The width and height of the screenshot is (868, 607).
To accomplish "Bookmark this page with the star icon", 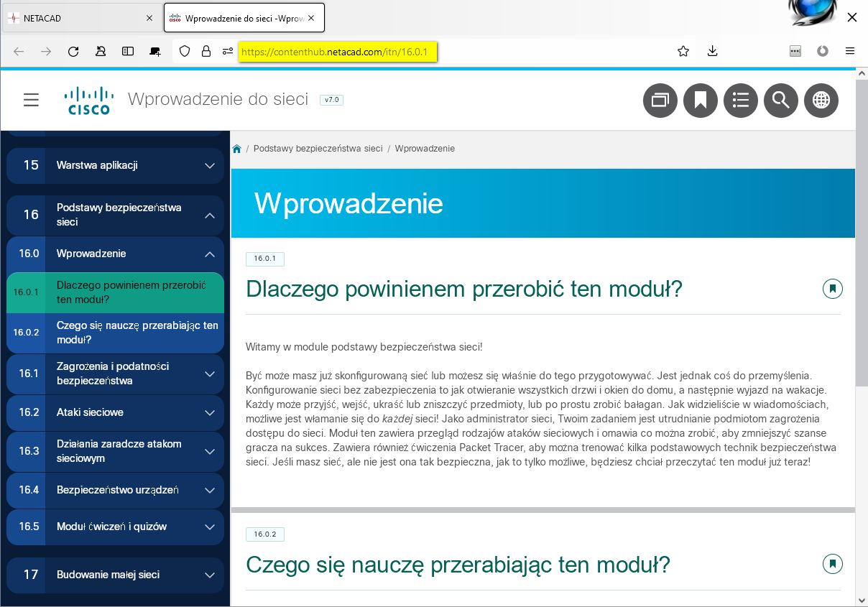I will click(x=683, y=51).
